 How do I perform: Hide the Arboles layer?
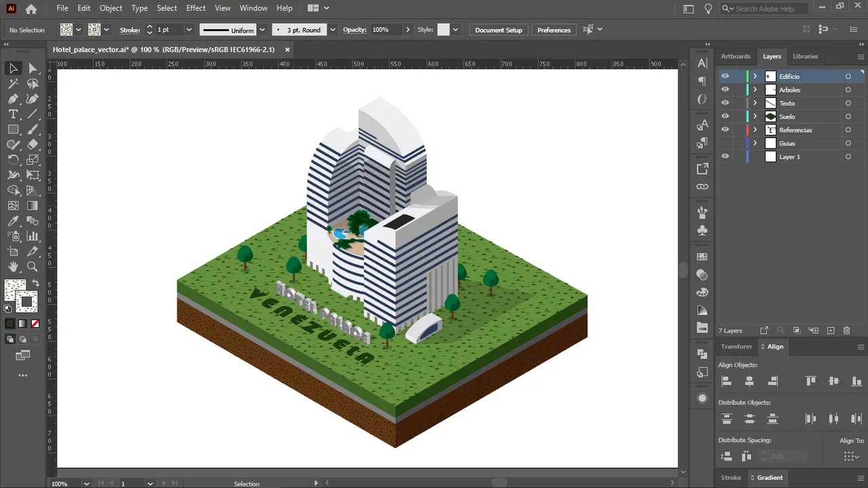pyautogui.click(x=725, y=90)
